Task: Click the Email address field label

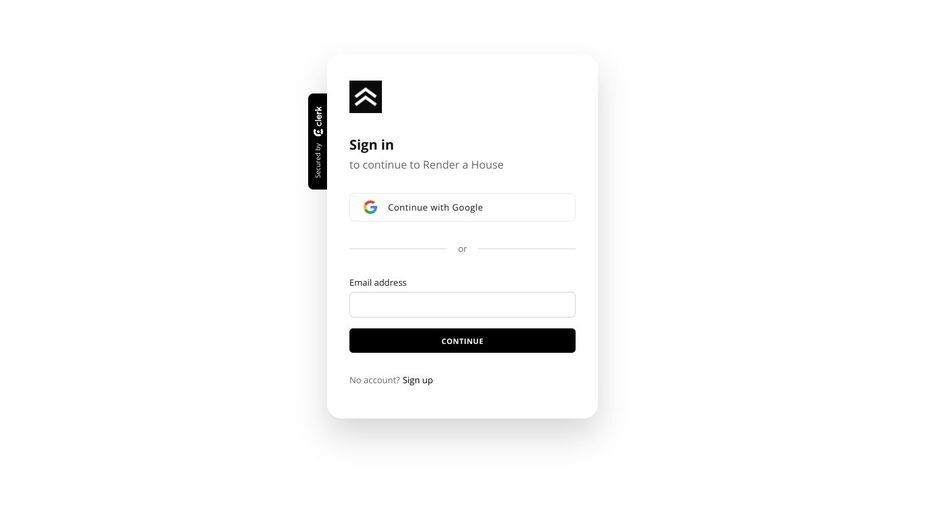Action: (378, 283)
